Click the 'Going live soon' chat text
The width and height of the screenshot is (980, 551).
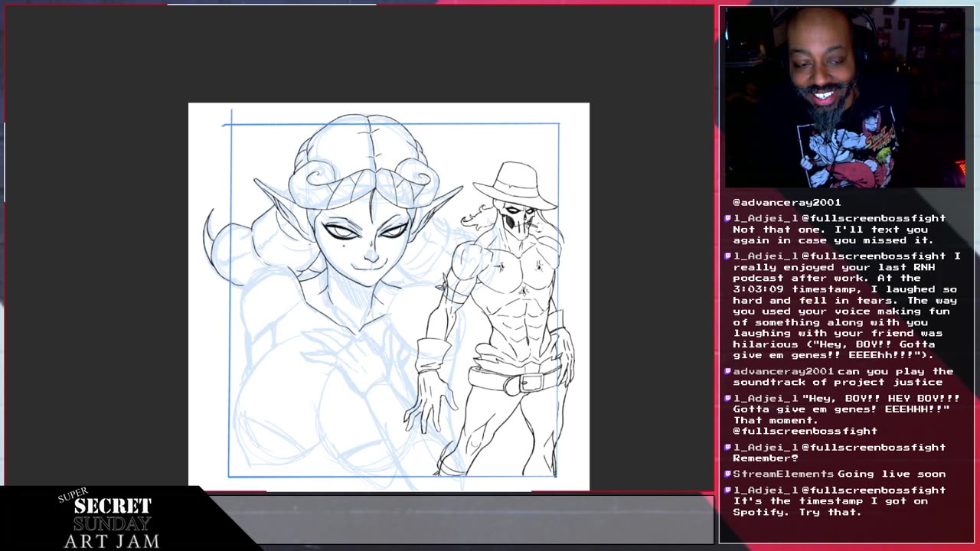click(891, 474)
